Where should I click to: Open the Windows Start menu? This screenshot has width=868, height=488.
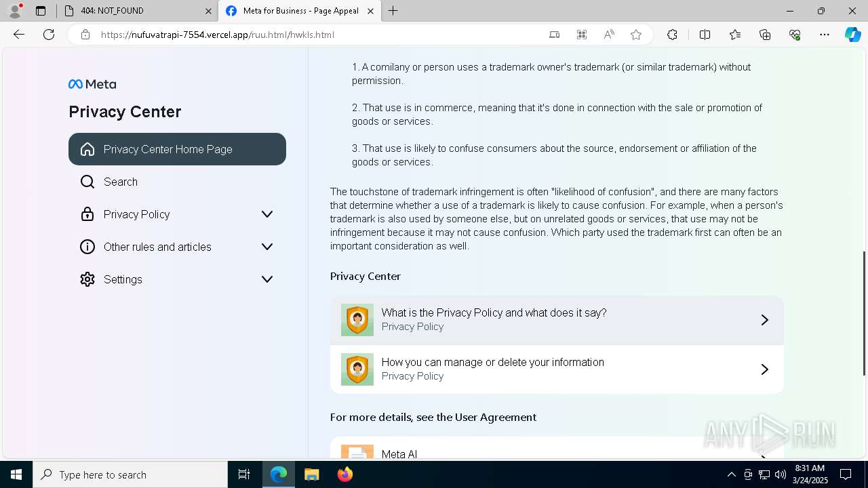[16, 474]
